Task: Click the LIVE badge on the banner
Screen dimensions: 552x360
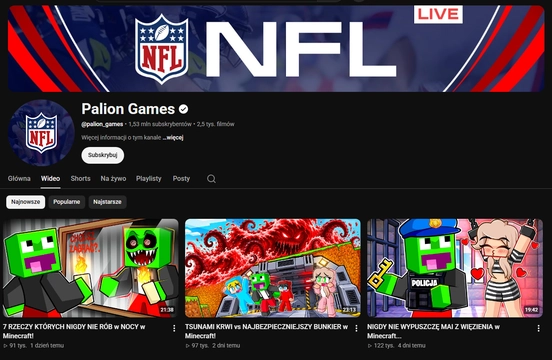Action: (438, 14)
